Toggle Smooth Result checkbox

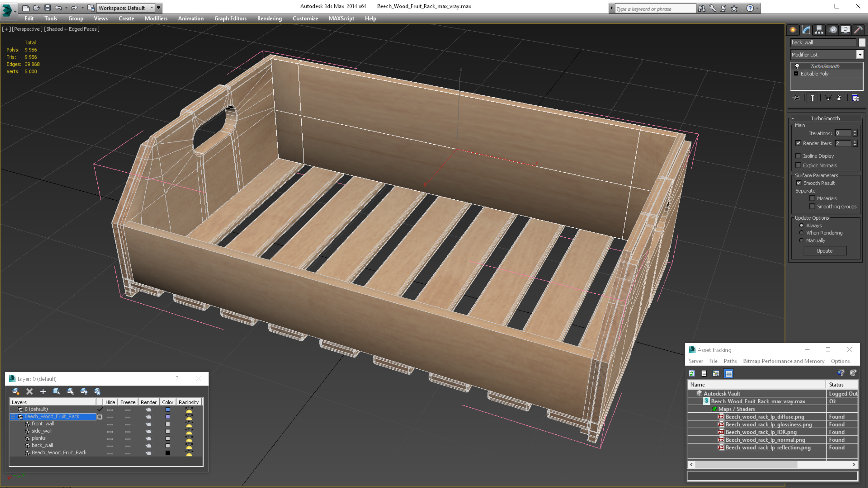pos(799,183)
